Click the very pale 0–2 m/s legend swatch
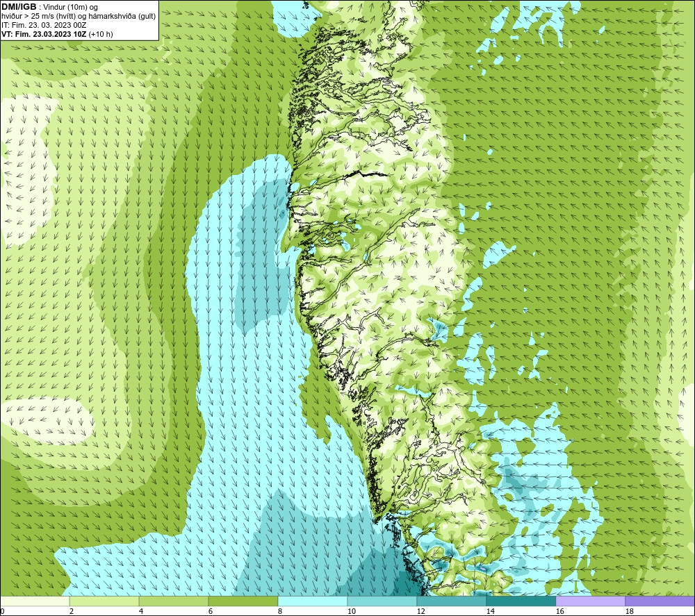The width and height of the screenshot is (695, 616). point(35,601)
